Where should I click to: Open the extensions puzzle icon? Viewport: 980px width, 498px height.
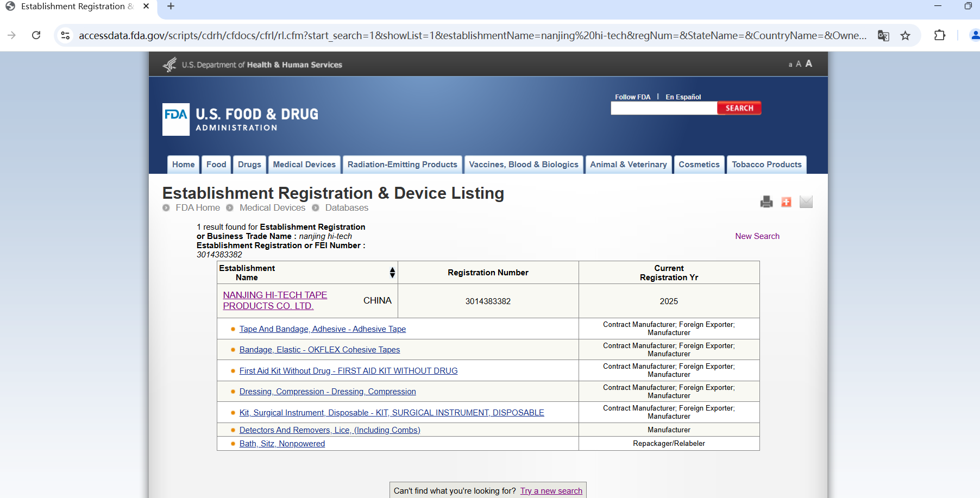940,35
